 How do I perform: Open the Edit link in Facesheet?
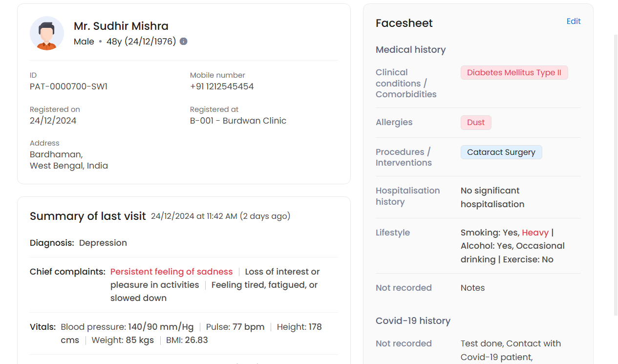(574, 21)
